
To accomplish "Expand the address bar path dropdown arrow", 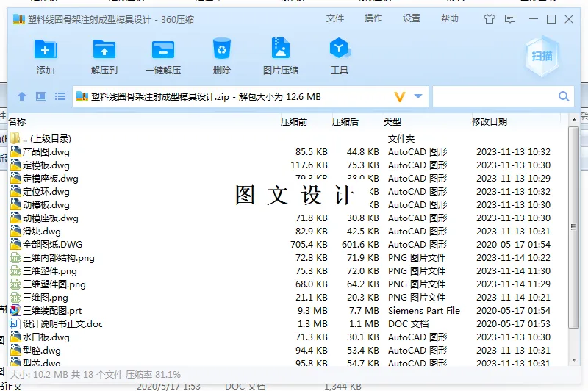I will coord(418,96).
